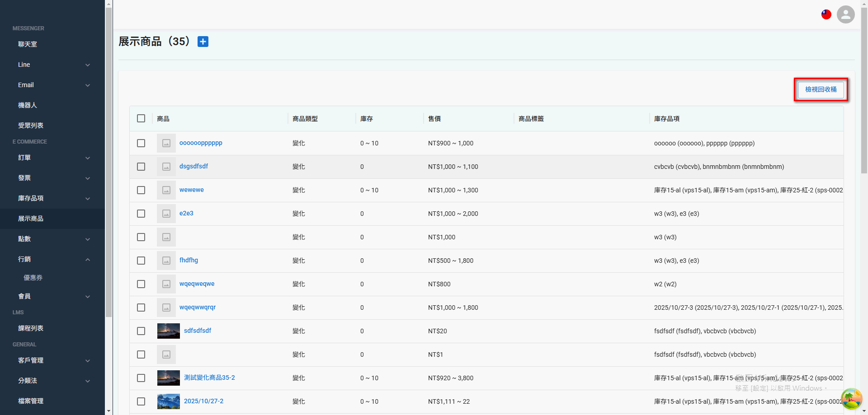Toggle the select-all checkbox in table header
This screenshot has width=868, height=415.
141,118
